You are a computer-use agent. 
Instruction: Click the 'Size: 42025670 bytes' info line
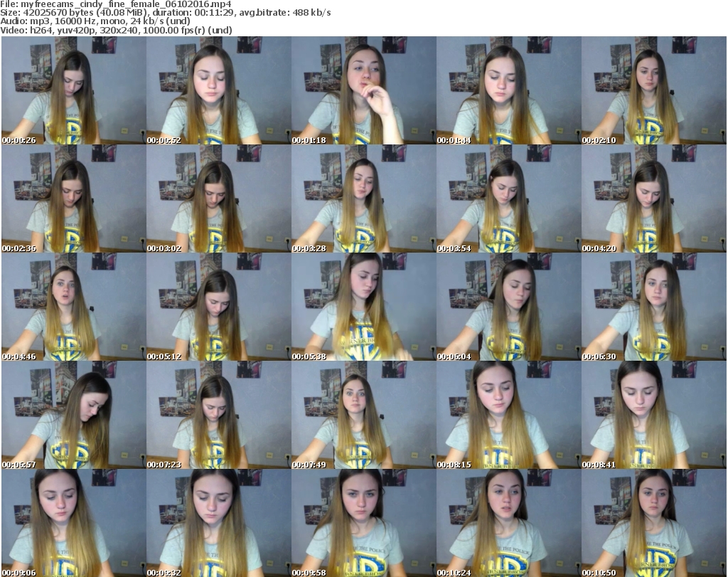[165, 13]
